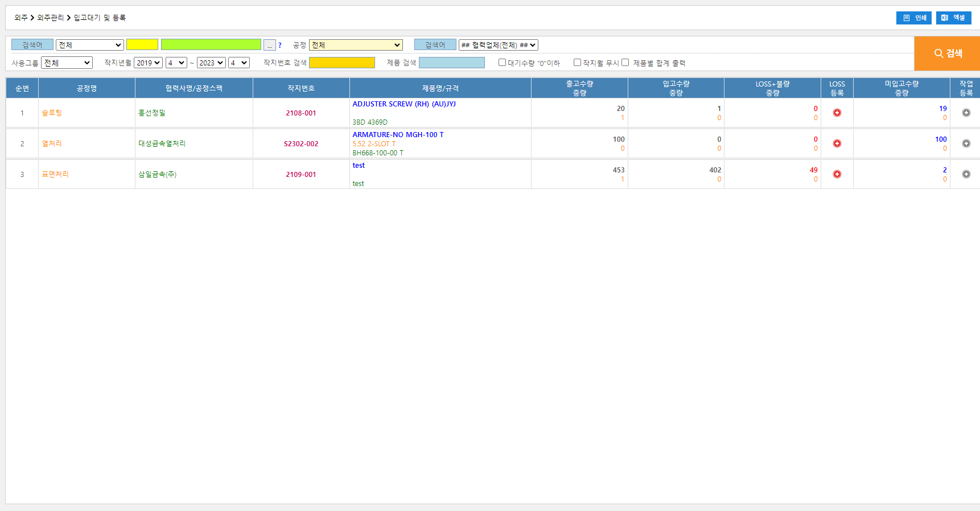980x511 pixels.
Task: Click the 외주관리 breadcrumb item
Action: (51, 18)
